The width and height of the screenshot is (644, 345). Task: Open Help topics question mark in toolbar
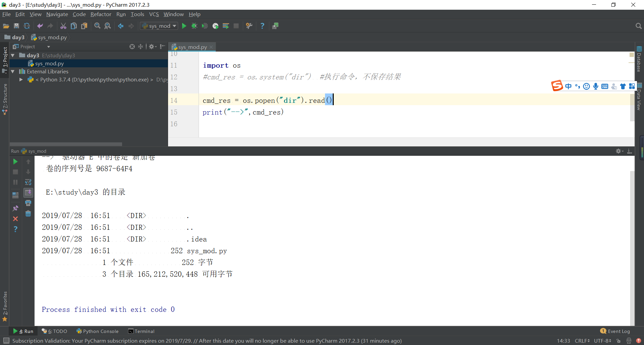click(262, 26)
